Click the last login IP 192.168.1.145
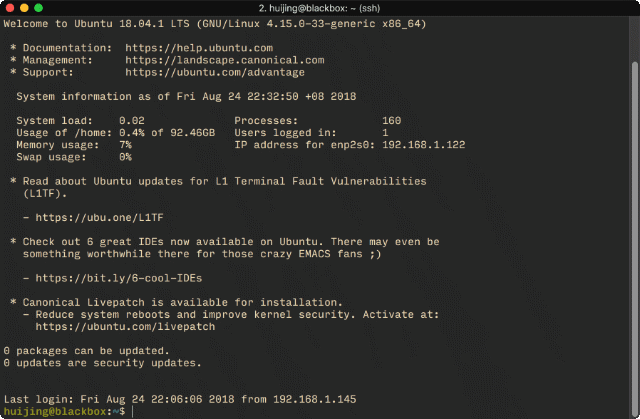This screenshot has width=640, height=419. pos(314,399)
